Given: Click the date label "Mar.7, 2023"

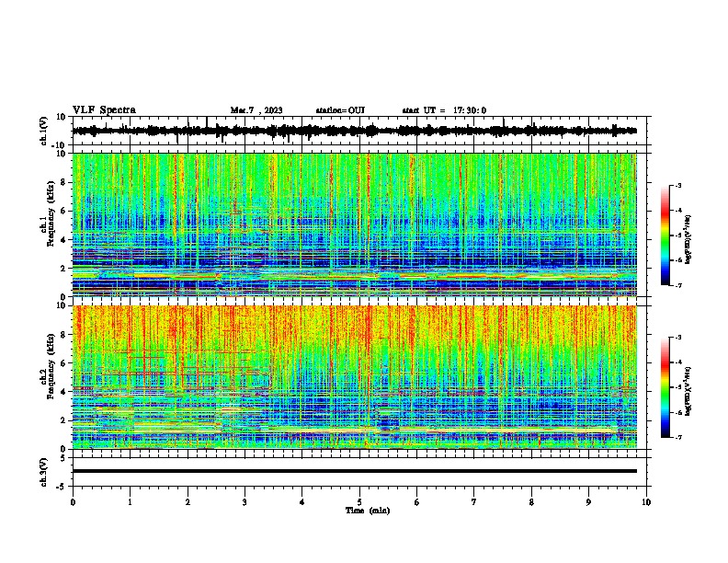Looking at the screenshot, I should [256, 110].
